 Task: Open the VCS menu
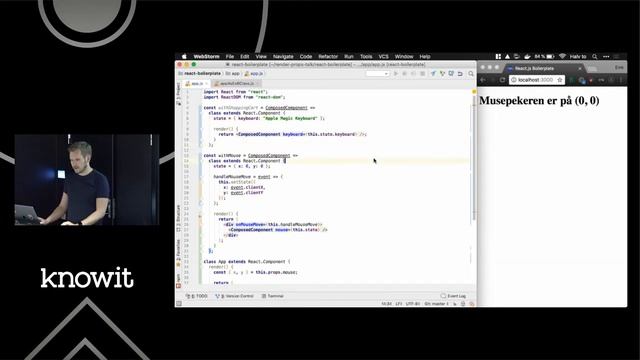383,57
